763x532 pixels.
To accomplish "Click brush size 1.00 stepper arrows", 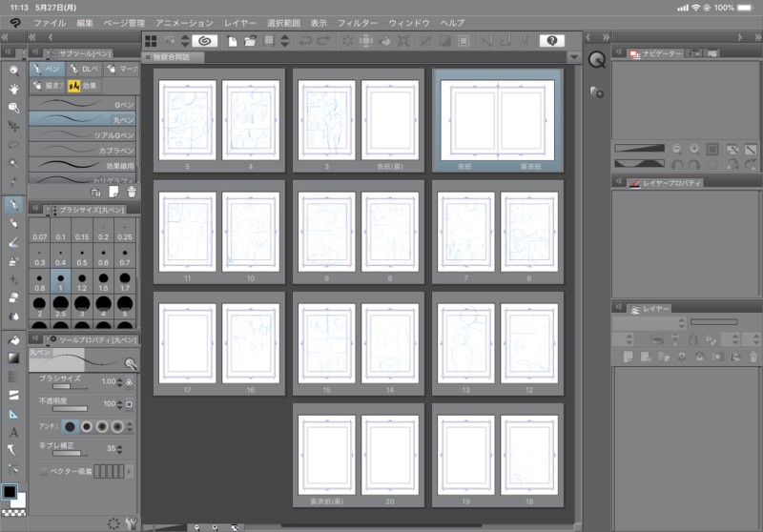I will tap(119, 382).
